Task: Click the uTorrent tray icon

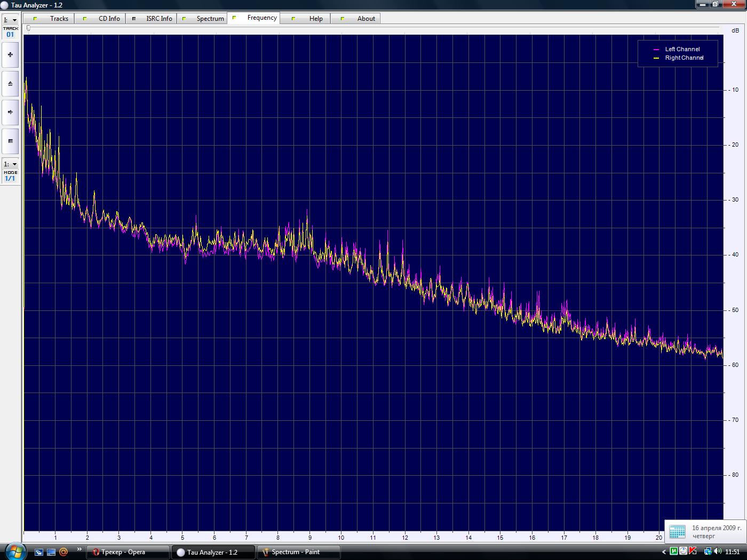Action: tap(674, 551)
